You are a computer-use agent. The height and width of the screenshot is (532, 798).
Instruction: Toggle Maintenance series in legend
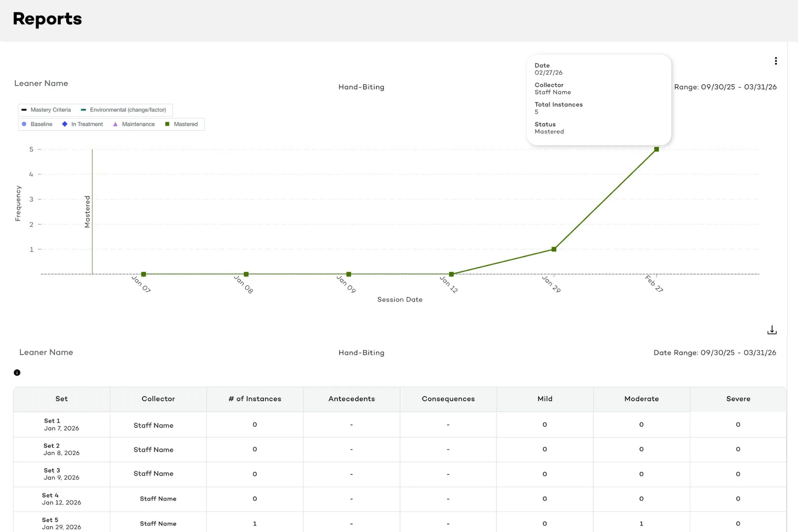point(134,124)
